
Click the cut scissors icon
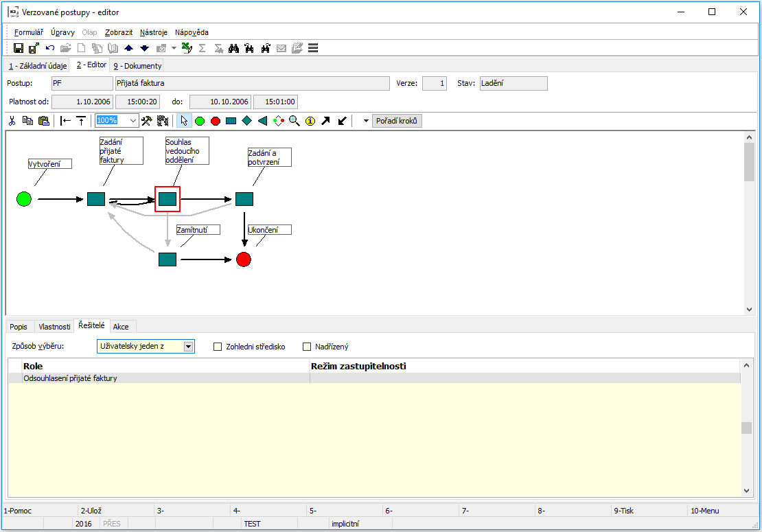[x=12, y=121]
